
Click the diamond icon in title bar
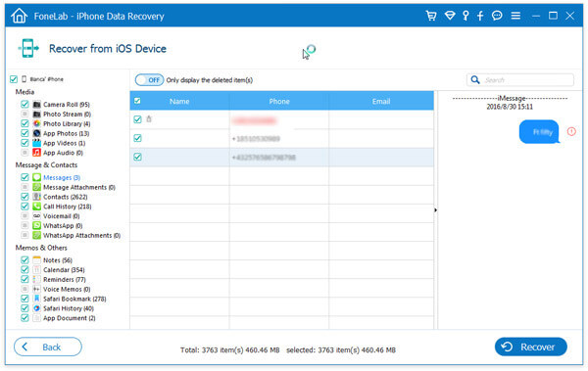[x=450, y=16]
